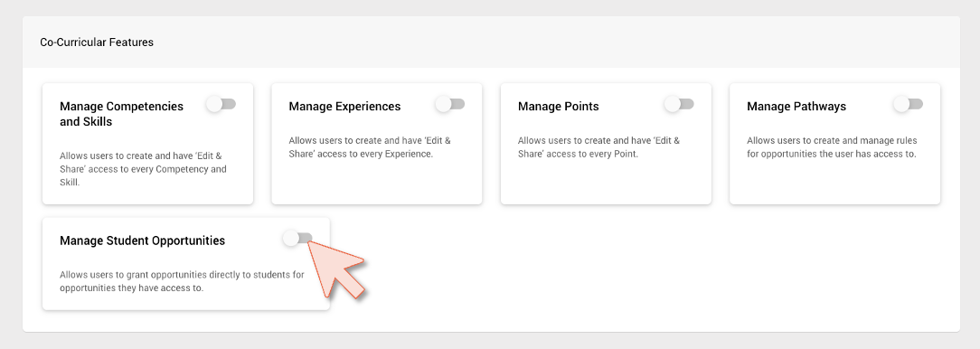Screen dimensions: 980x349
Task: Enable the Manage Student Opportunities toggle
Action: 297,238
